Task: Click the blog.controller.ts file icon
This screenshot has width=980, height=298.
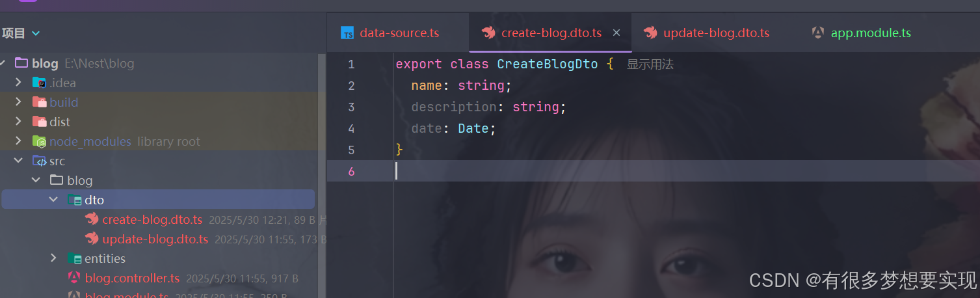Action: (x=74, y=278)
